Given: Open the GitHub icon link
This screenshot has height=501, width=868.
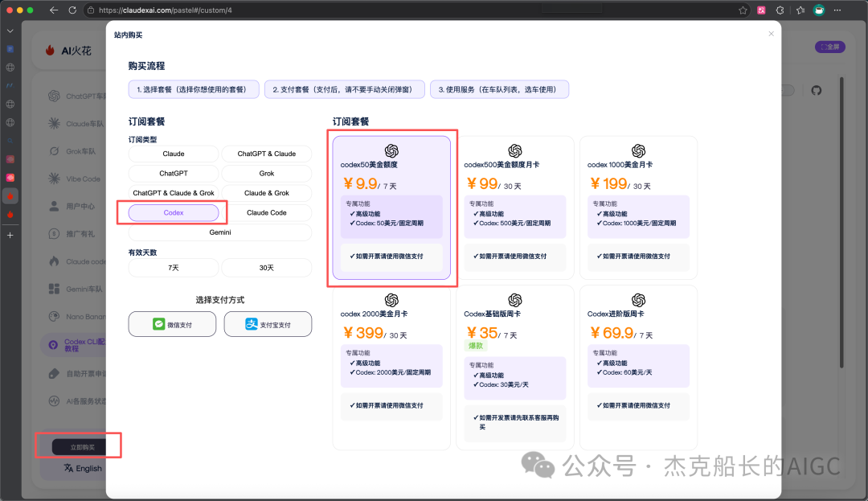Looking at the screenshot, I should click(x=817, y=90).
